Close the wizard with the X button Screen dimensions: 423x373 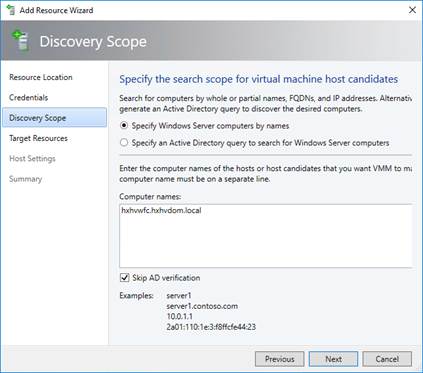point(412,10)
